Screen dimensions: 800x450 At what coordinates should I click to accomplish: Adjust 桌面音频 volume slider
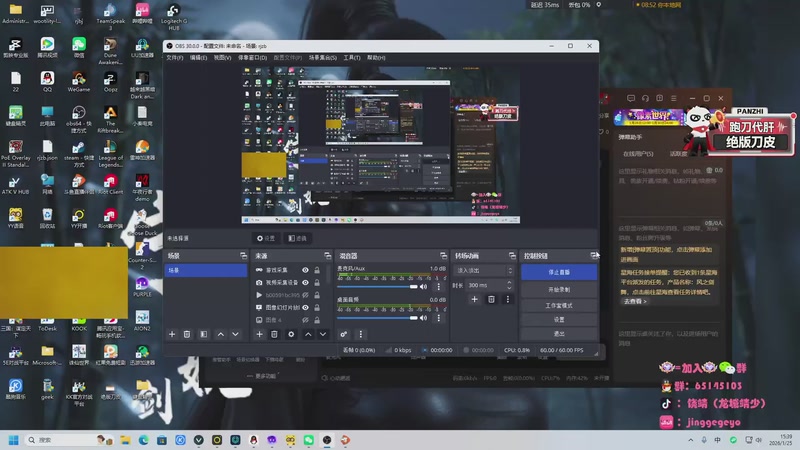pyautogui.click(x=378, y=318)
